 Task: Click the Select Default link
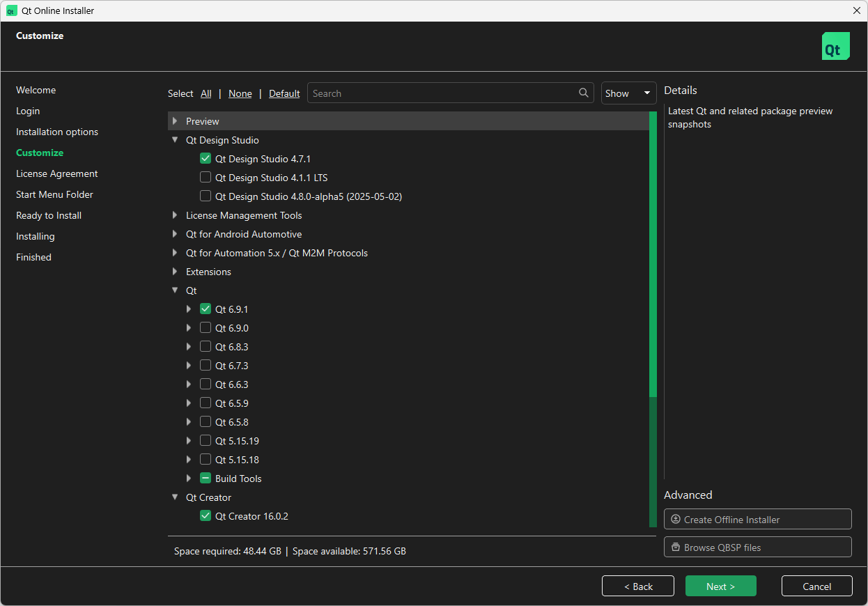(x=284, y=93)
